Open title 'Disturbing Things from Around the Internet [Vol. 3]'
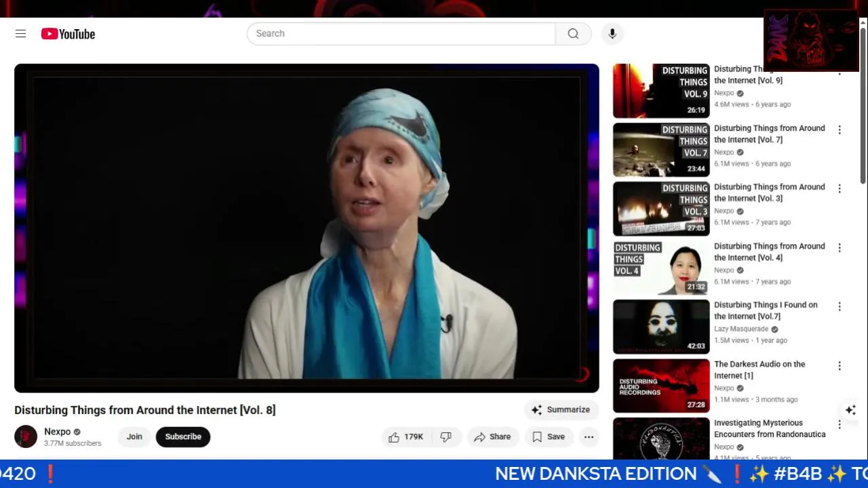Image resolution: width=868 pixels, height=488 pixels. (770, 192)
